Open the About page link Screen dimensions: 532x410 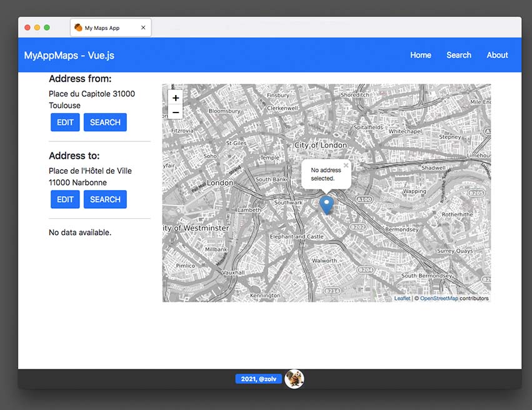(x=497, y=55)
